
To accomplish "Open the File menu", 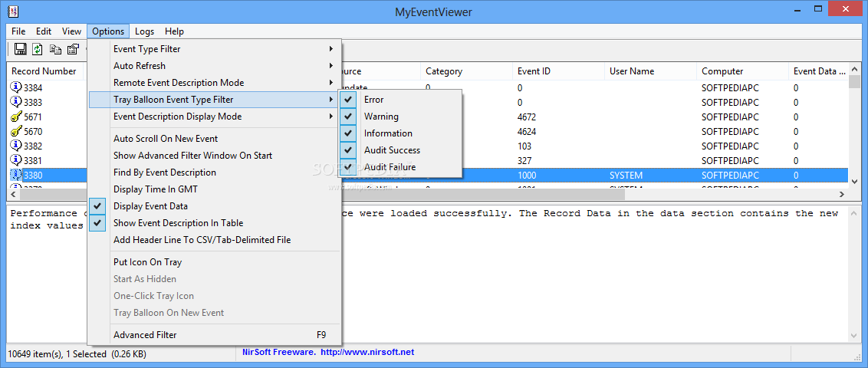I will pyautogui.click(x=18, y=31).
